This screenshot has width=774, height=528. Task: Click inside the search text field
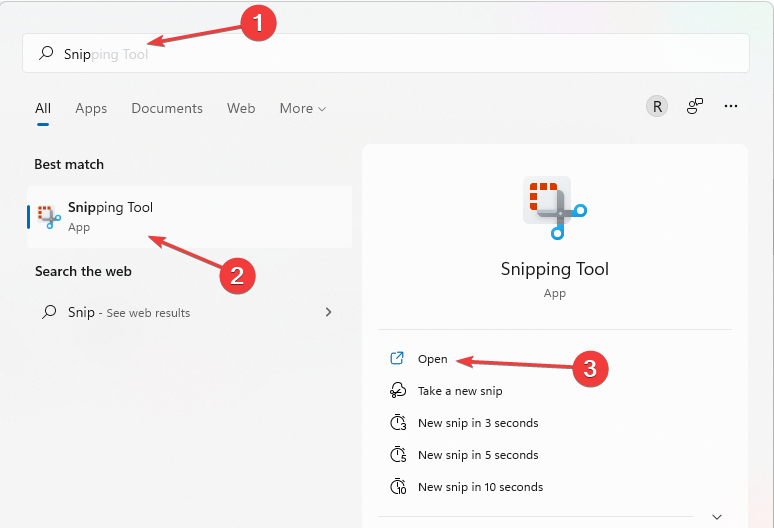click(400, 54)
